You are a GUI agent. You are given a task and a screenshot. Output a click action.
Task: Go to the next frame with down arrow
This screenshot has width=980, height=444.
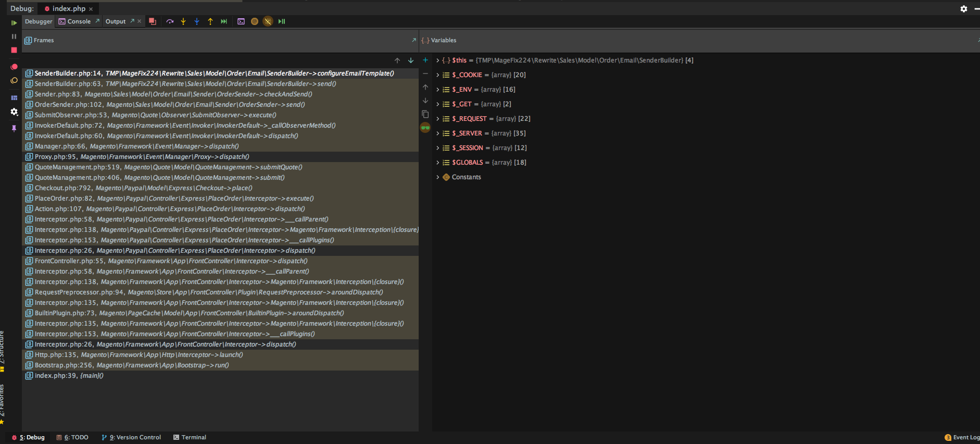click(x=411, y=60)
